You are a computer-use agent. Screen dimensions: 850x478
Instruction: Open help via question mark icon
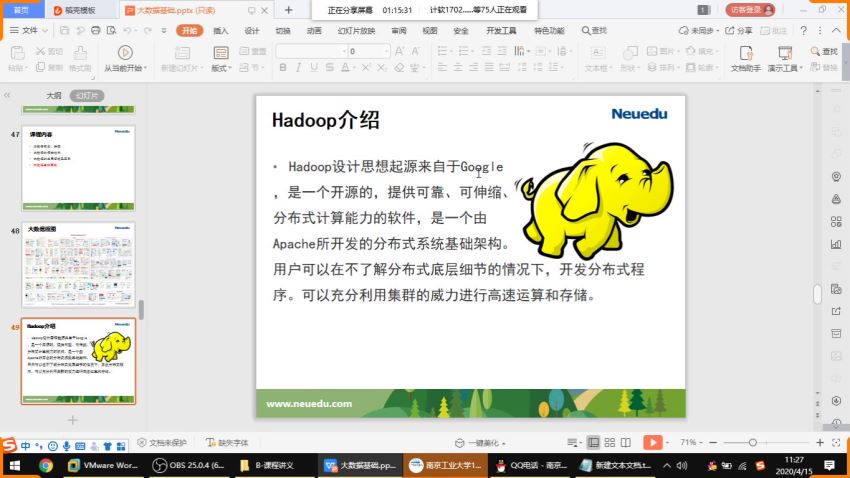(x=803, y=30)
